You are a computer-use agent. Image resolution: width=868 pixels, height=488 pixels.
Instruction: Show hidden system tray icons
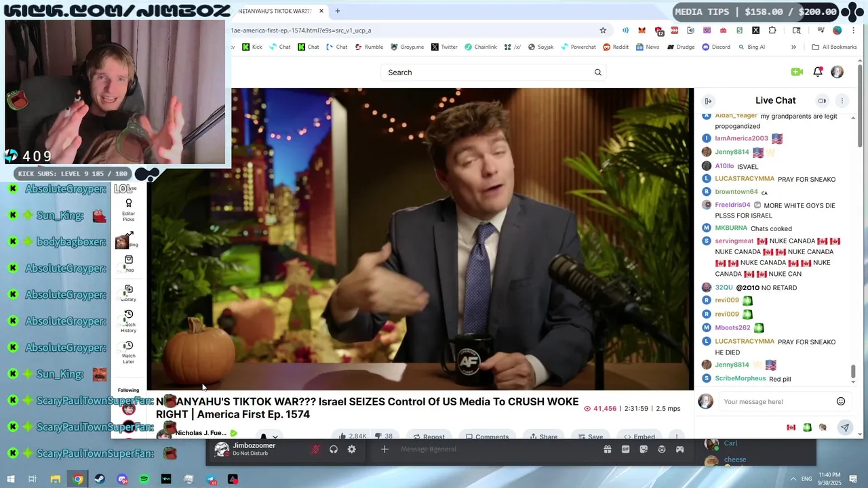click(793, 479)
